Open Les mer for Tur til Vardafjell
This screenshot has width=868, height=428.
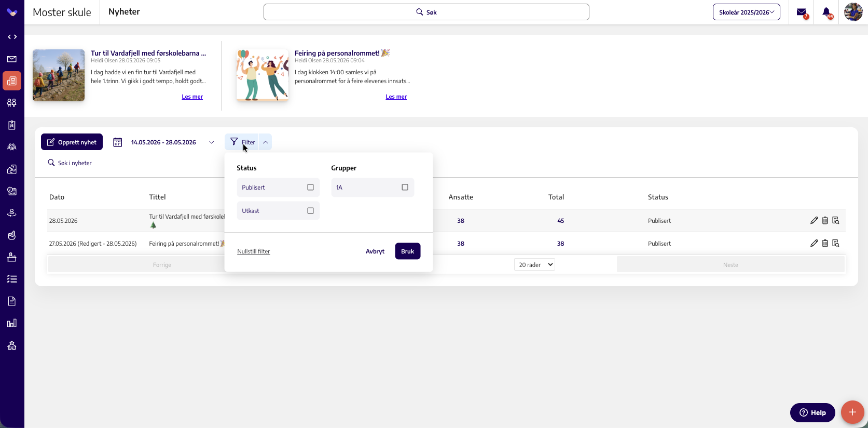coord(192,97)
